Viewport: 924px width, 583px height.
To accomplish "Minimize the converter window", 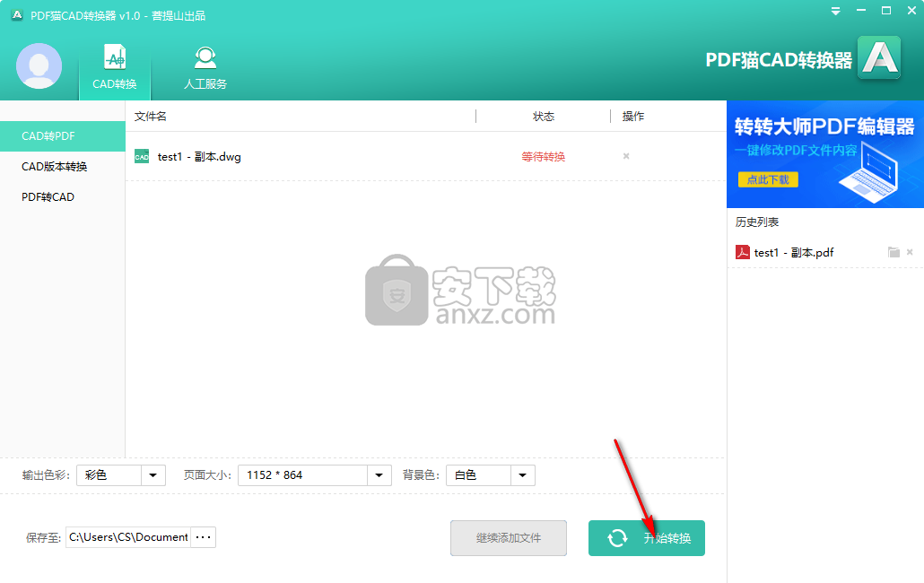I will [861, 11].
